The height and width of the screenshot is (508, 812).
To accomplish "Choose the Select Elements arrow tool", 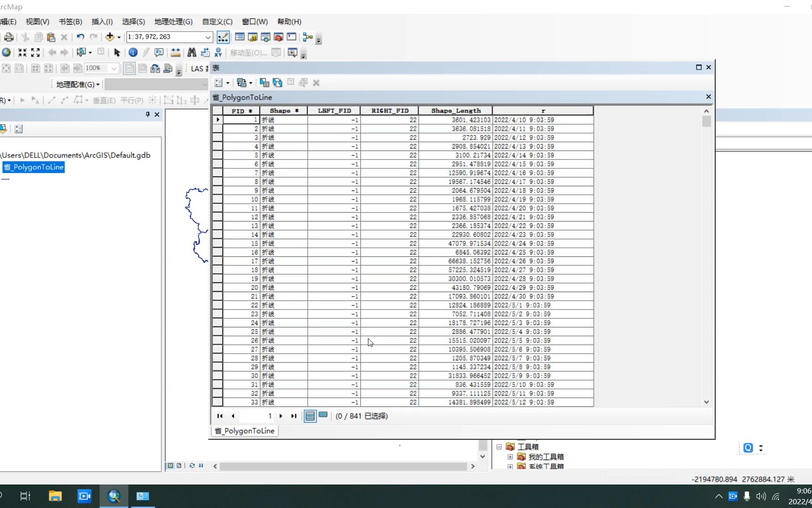I will point(117,53).
